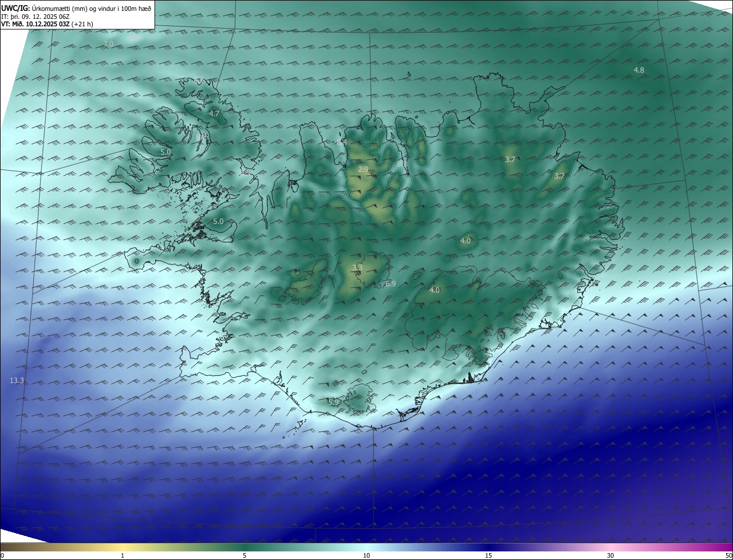Viewport: 733px width, 560px height.
Task: Click the 7.0 value label
Action: click(108, 44)
